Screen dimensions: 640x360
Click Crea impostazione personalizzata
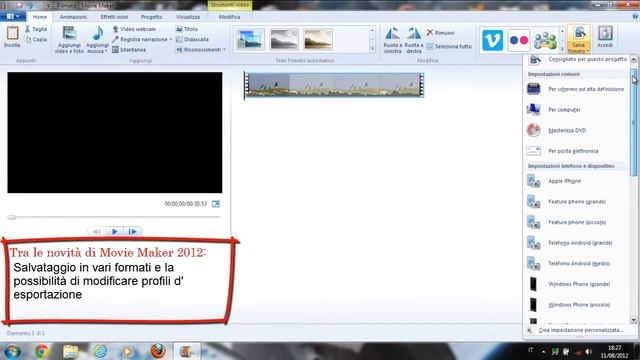coord(580,330)
